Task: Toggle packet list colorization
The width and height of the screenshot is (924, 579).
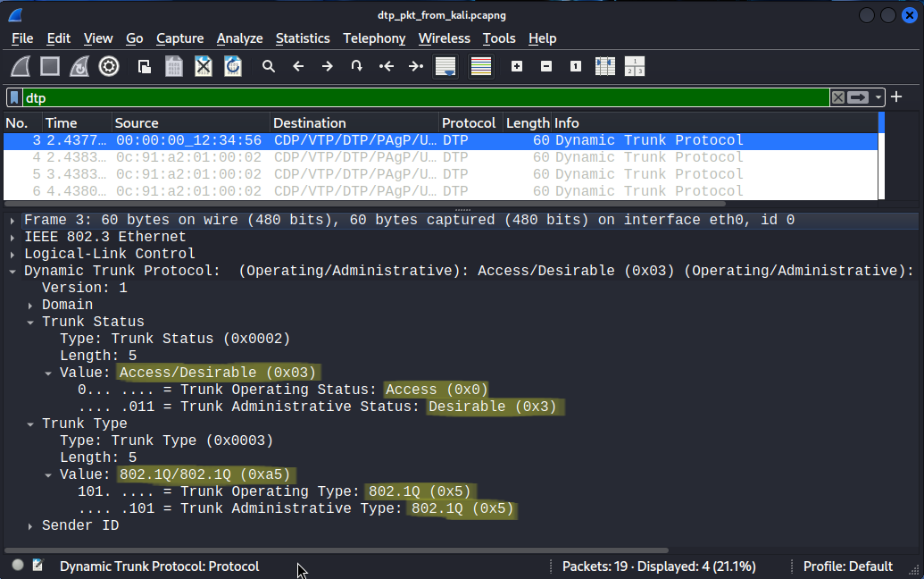Action: [481, 66]
